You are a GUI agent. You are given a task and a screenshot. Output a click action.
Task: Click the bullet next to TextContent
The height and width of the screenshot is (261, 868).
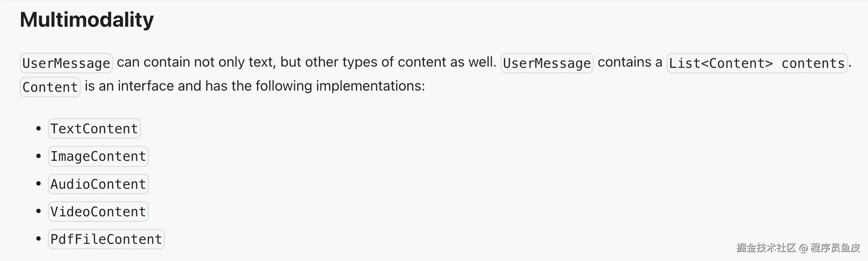point(38,129)
